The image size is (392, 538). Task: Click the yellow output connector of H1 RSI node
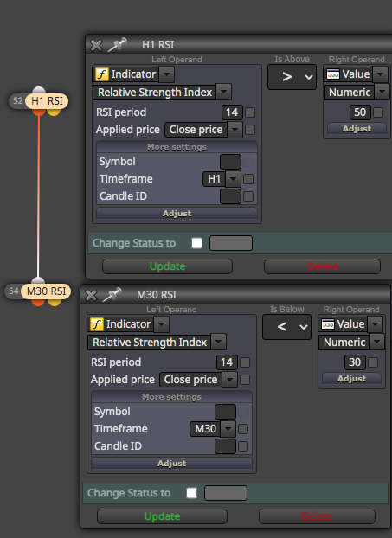54,112
